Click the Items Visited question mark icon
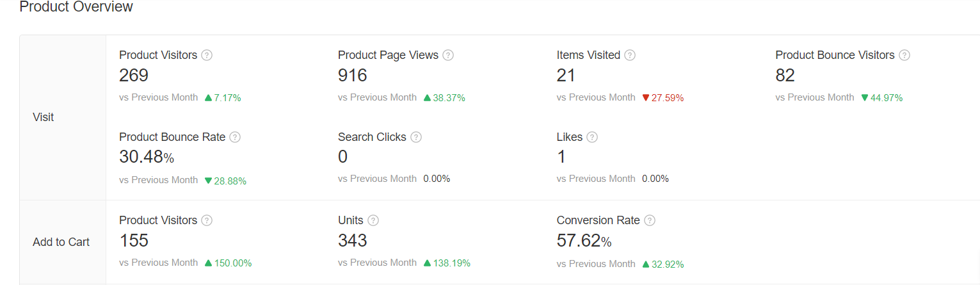 pyautogui.click(x=630, y=55)
